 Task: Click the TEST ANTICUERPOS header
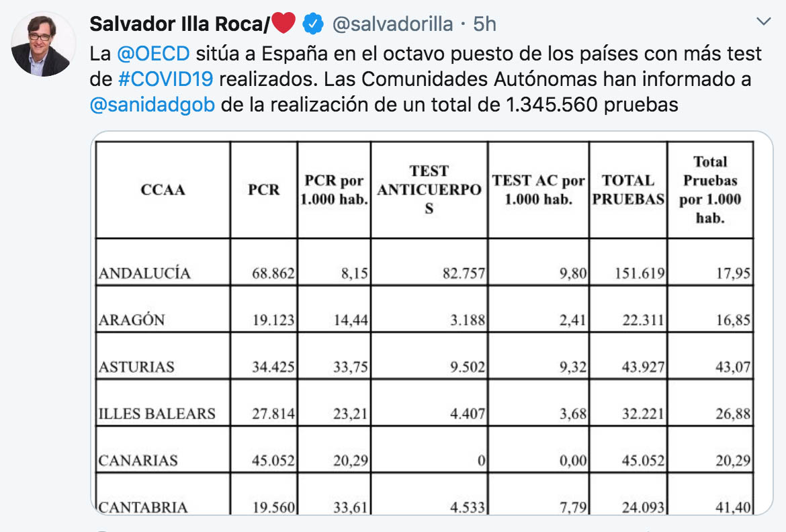[x=429, y=189]
